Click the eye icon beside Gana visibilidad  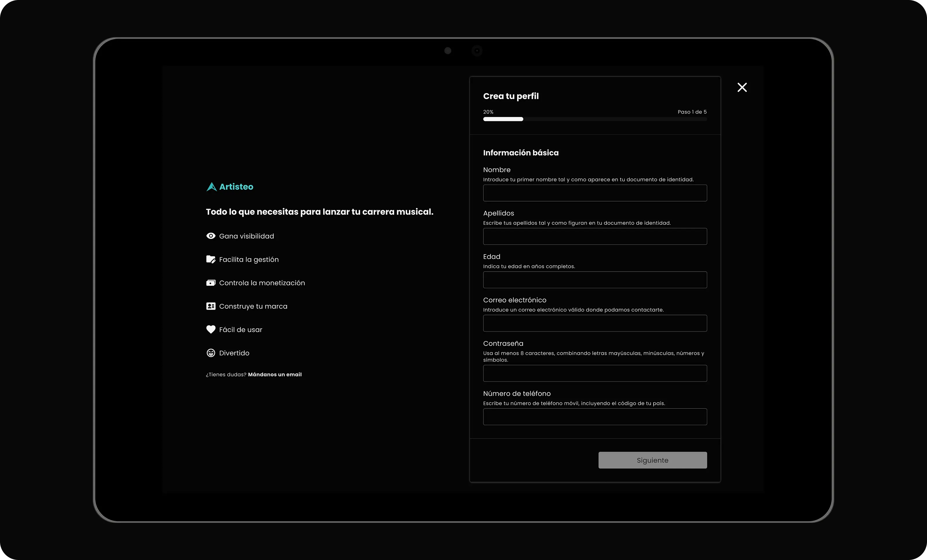211,236
